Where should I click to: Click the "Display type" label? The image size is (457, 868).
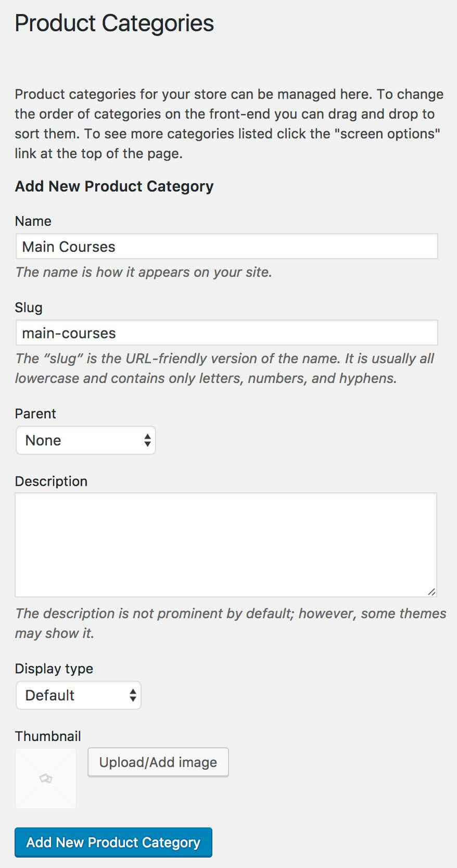pyautogui.click(x=54, y=669)
